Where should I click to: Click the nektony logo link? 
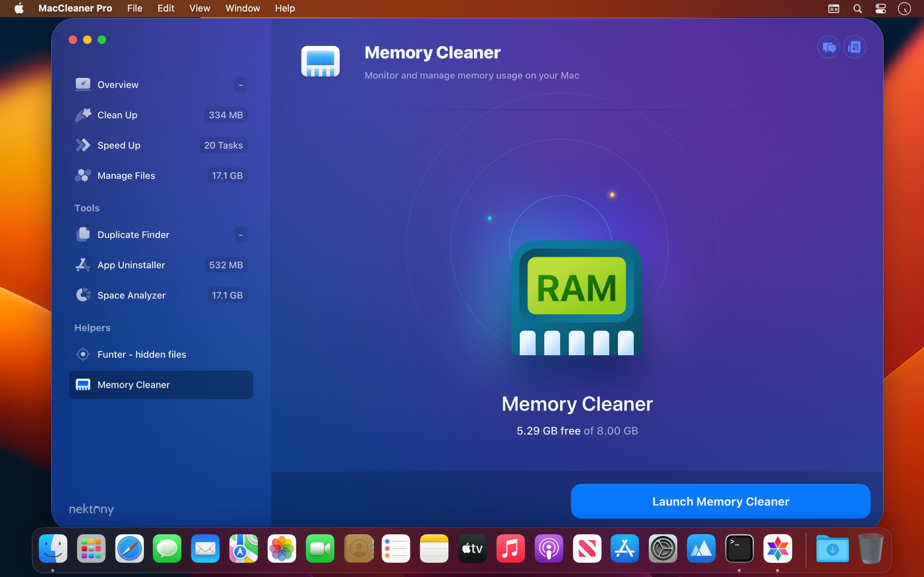91,509
